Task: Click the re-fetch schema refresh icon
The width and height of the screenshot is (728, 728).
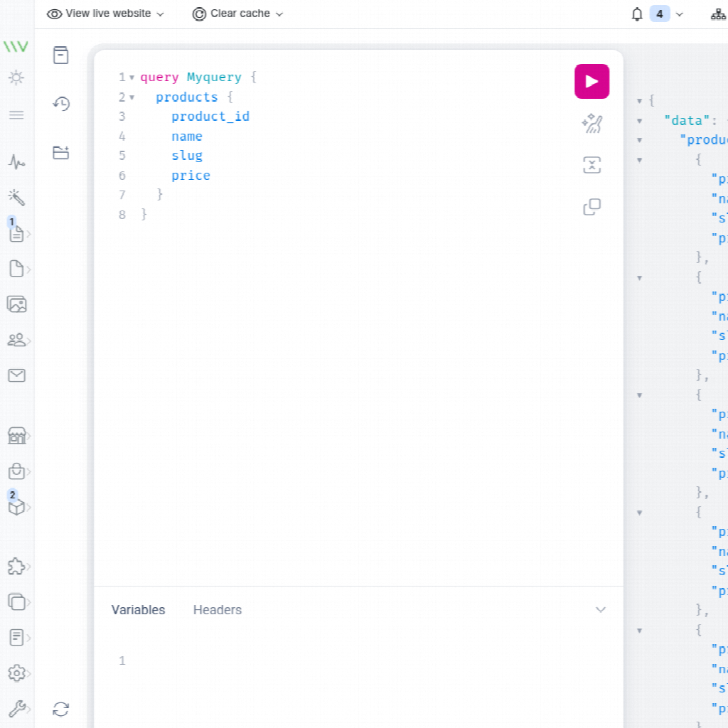Action: (x=61, y=709)
